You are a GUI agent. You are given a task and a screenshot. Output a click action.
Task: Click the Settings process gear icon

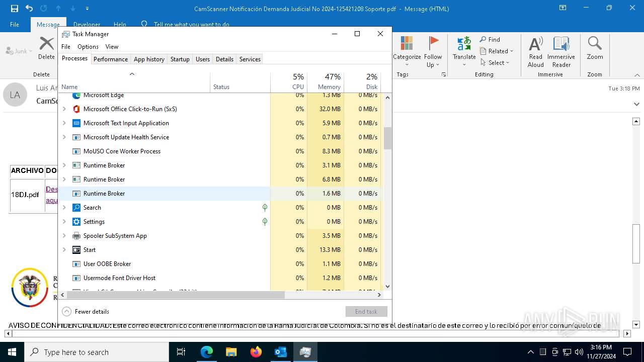click(76, 222)
